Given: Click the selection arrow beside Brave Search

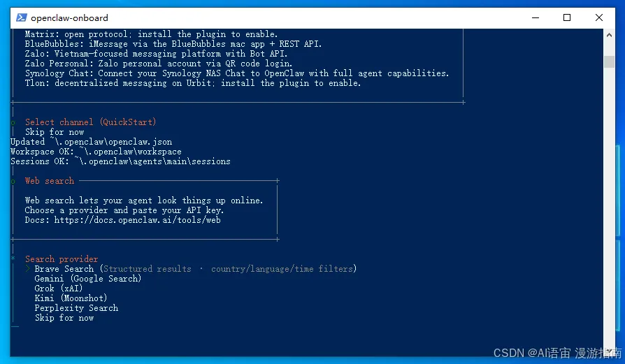Looking at the screenshot, I should pos(27,269).
